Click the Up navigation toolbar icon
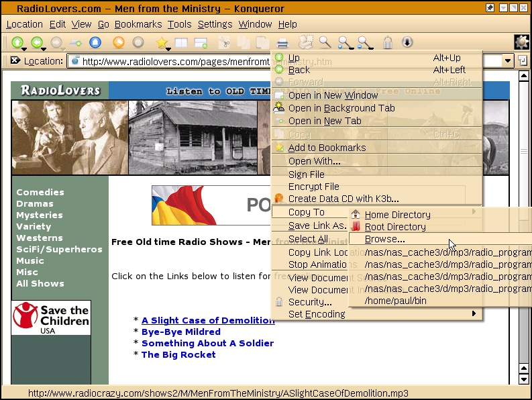This screenshot has height=400, width=532. point(17,42)
